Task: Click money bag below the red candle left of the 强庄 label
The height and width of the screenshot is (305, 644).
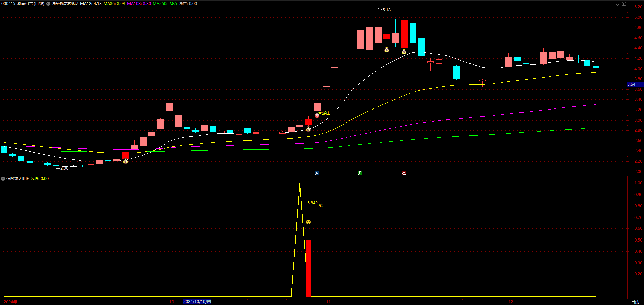Action: (308, 129)
